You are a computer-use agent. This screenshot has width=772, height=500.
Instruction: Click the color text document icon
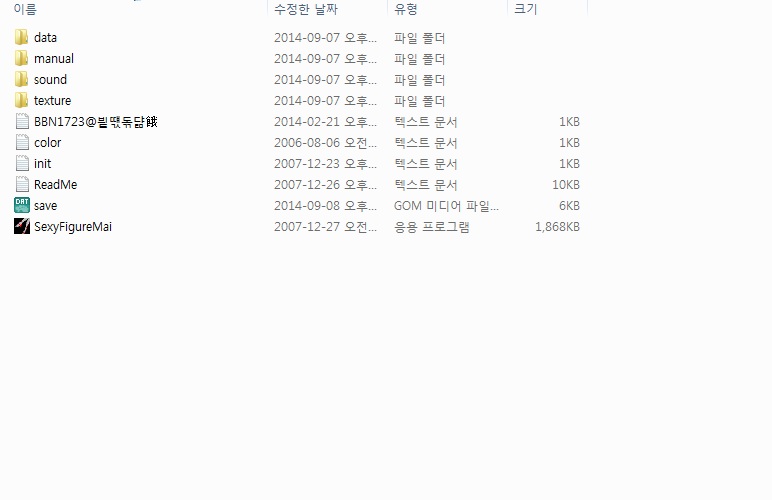pyautogui.click(x=22, y=143)
